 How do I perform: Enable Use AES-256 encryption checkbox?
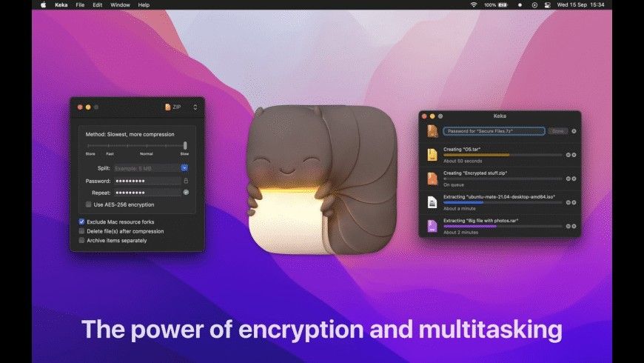point(88,204)
